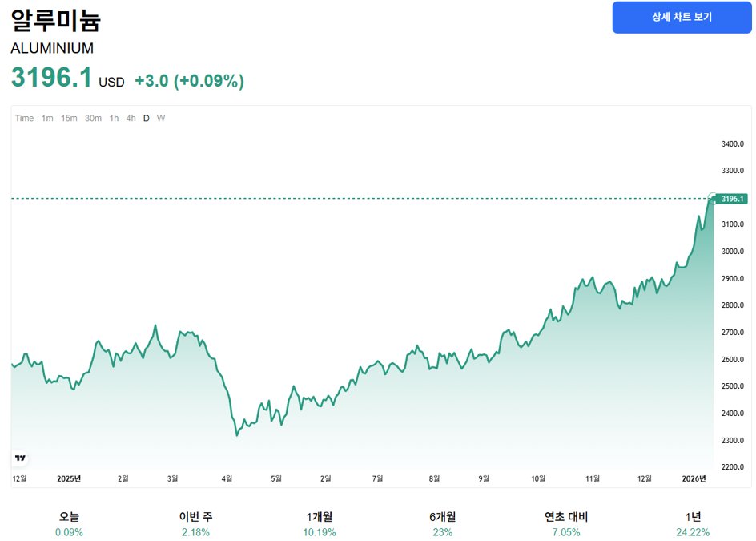
Task: Click the 2026년 date label on axis
Action: coord(693,478)
